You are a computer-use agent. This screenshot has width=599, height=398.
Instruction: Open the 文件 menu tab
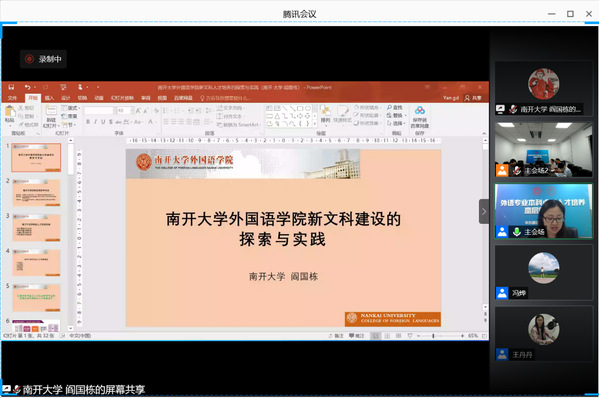[12, 98]
